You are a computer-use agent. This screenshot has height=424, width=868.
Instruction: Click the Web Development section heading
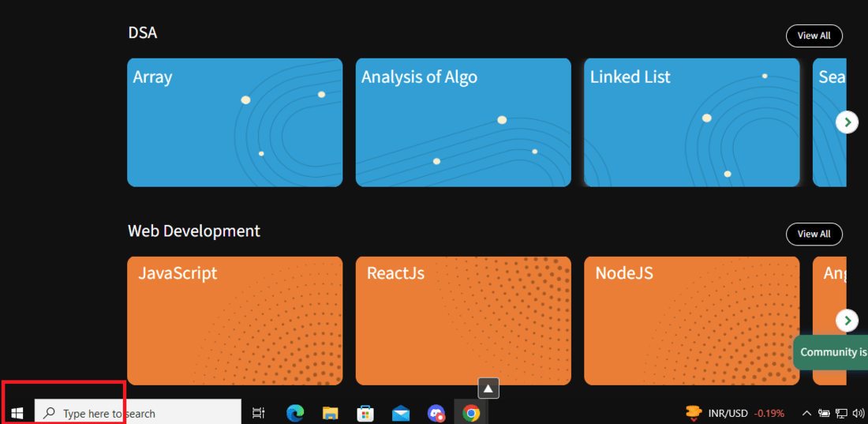pos(194,231)
